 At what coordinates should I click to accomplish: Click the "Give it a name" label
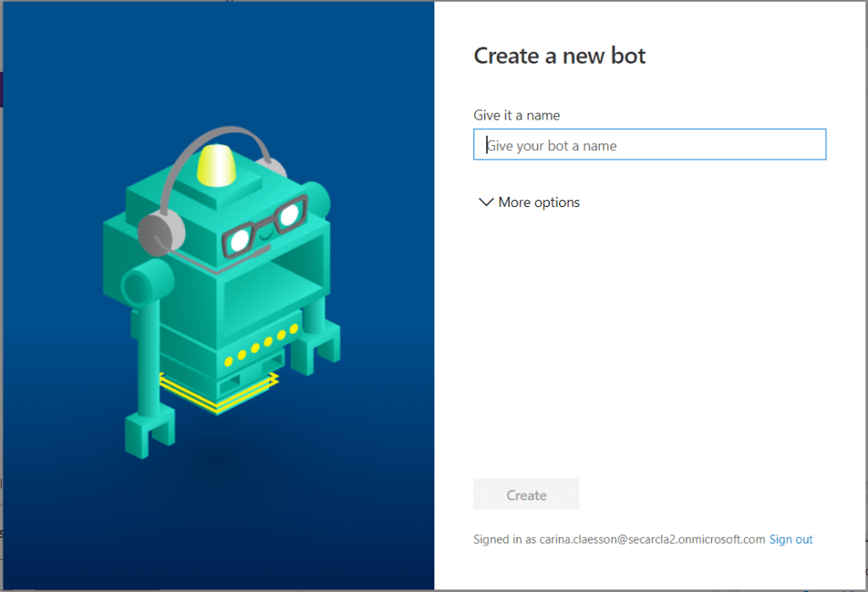click(516, 114)
